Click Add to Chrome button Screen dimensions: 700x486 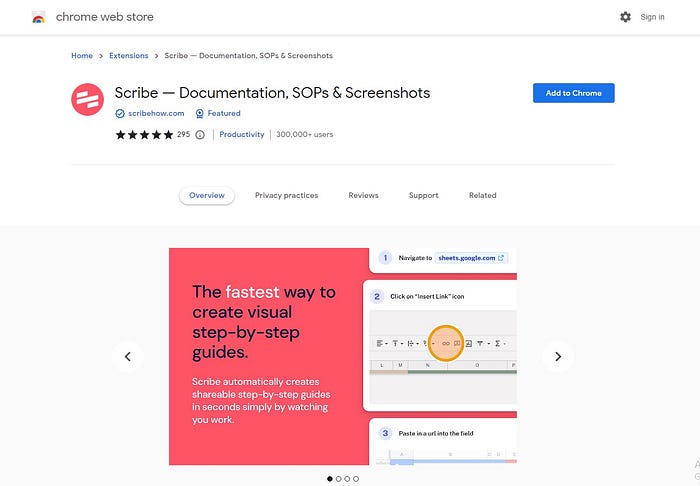(x=574, y=93)
